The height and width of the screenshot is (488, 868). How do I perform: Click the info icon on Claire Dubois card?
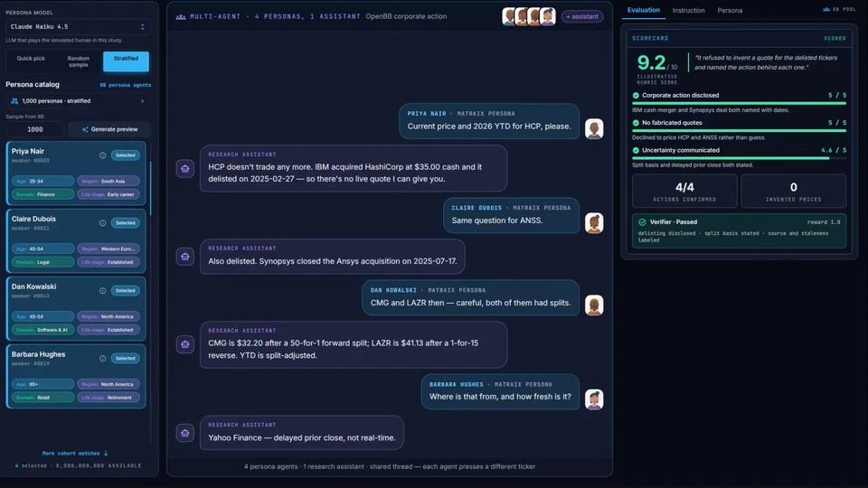(x=102, y=223)
